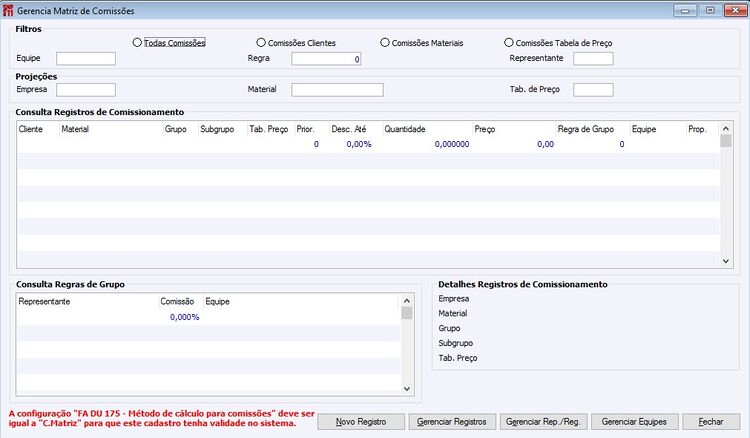Select Comissões Materiais filter
The height and width of the screenshot is (438, 750).
point(422,43)
